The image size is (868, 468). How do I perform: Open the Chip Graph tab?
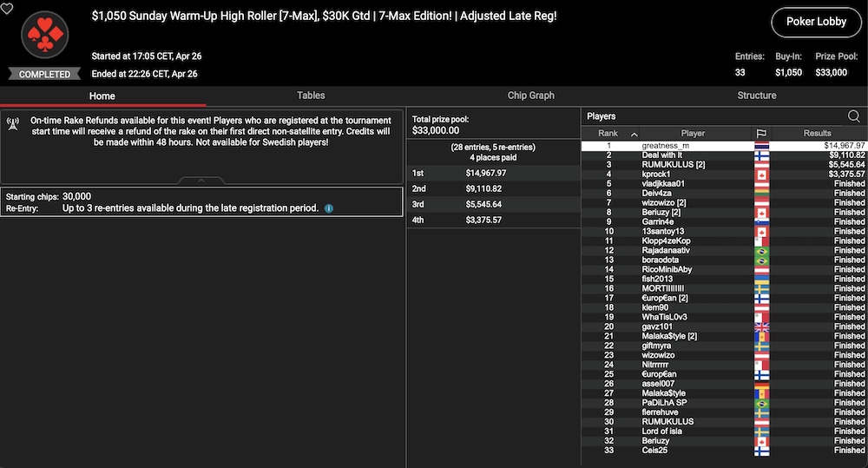[x=530, y=96]
